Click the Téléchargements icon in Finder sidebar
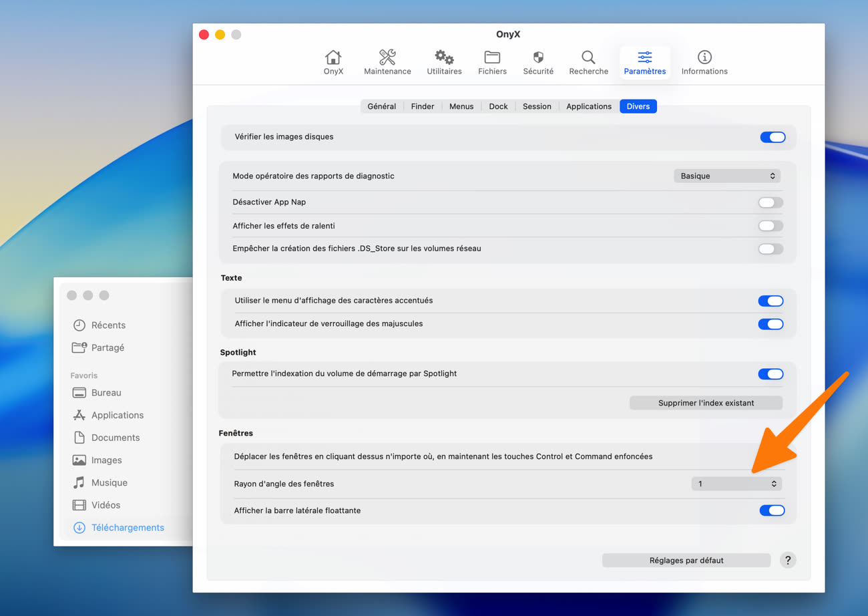 pos(79,528)
